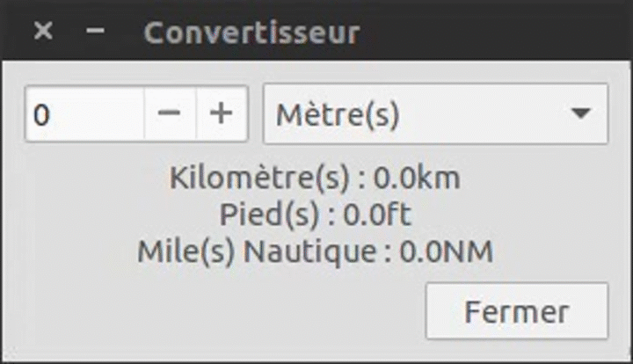The height and width of the screenshot is (364, 633).
Task: Click the minus button to decrease value
Action: 170,113
